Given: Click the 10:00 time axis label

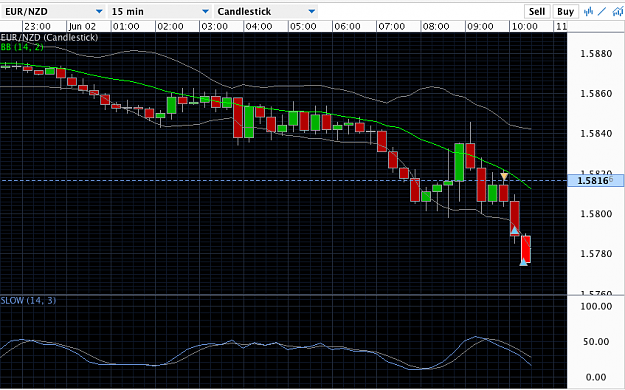Looking at the screenshot, I should (525, 27).
